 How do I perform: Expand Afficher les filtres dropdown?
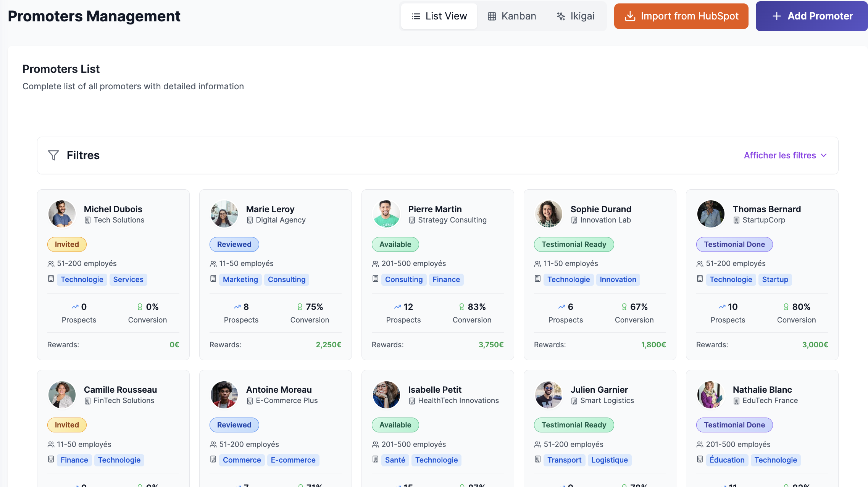786,155
